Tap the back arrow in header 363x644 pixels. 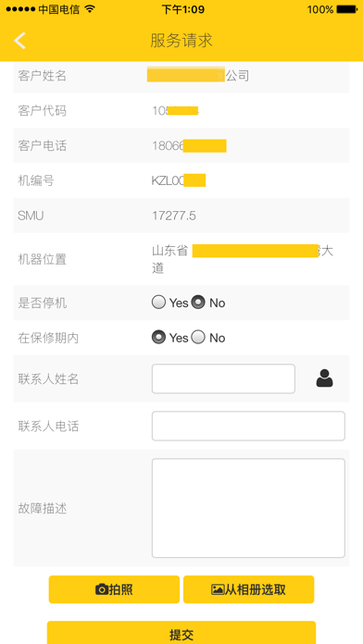(19, 41)
